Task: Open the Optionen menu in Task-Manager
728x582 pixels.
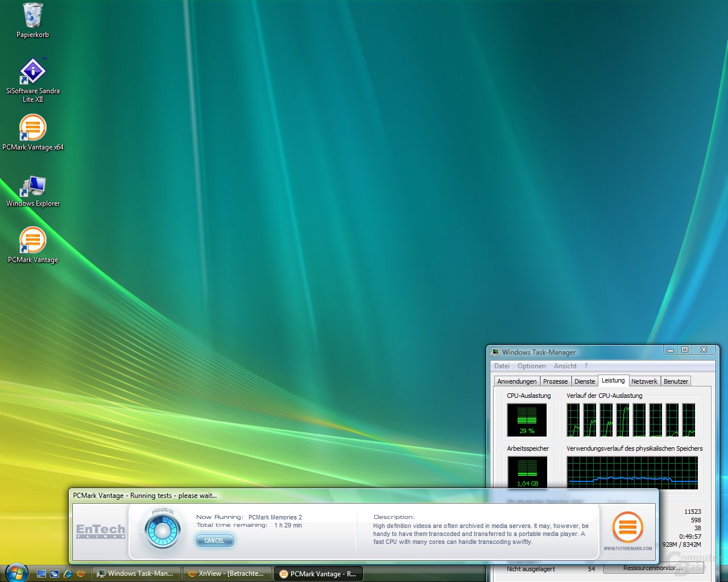Action: click(x=532, y=366)
